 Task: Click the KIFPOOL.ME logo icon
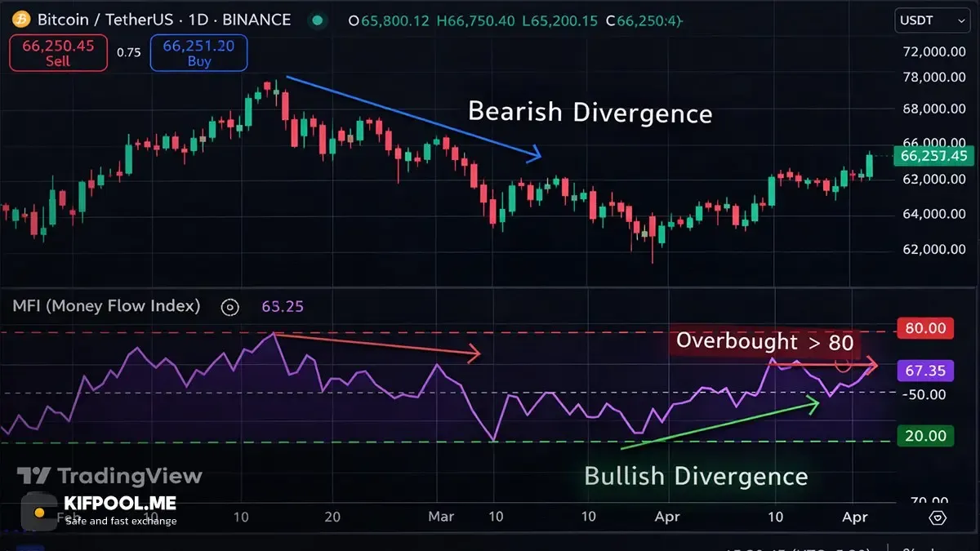(x=38, y=513)
